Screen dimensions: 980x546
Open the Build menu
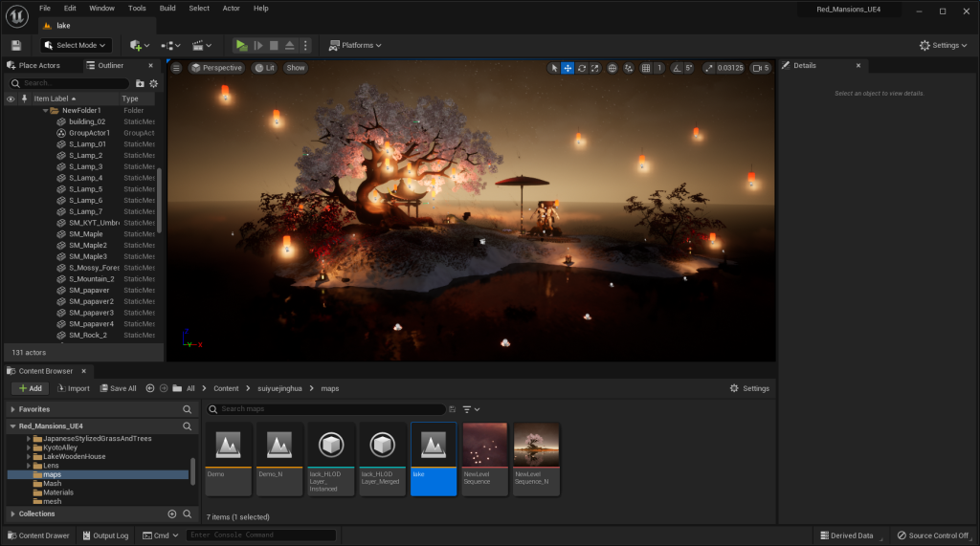167,8
